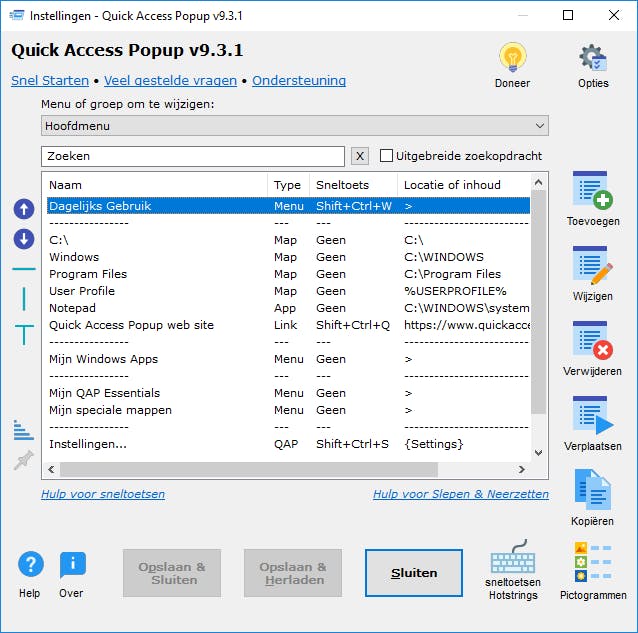The width and height of the screenshot is (638, 633).
Task: Move selected favorite down with arrow
Action: [x=24, y=239]
